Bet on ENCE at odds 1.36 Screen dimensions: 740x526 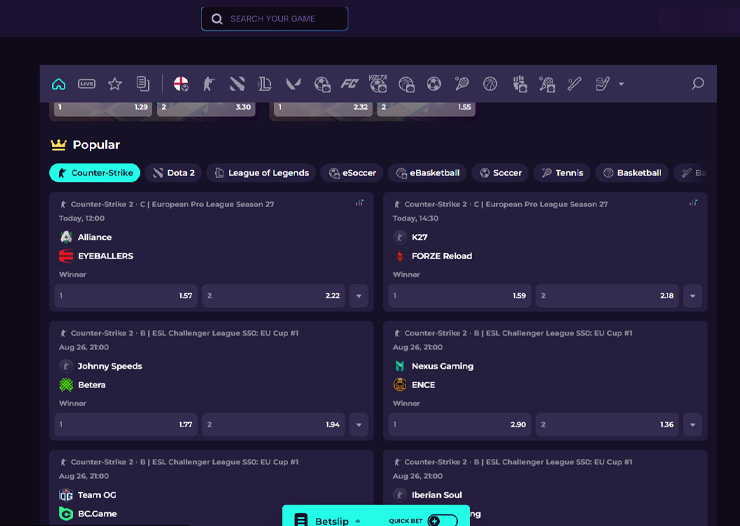607,425
